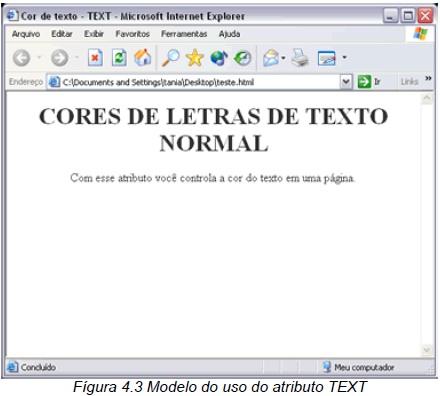This screenshot has height=396, width=440.
Task: Open Favorites star icon
Action: click(195, 58)
